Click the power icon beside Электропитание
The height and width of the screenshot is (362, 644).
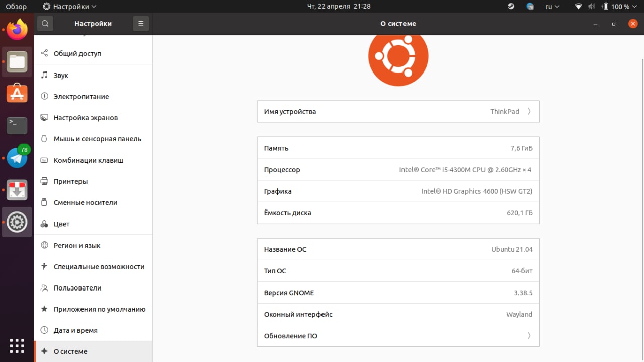(x=44, y=96)
